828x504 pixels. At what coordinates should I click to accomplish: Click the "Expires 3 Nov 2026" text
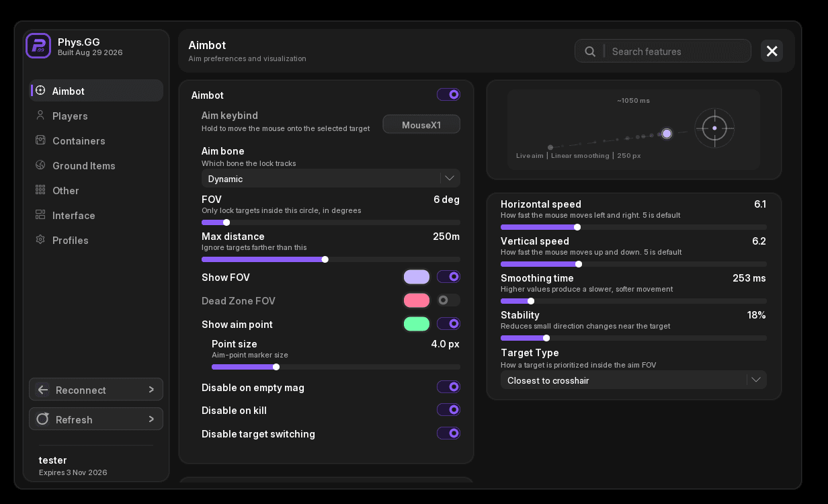(x=73, y=472)
